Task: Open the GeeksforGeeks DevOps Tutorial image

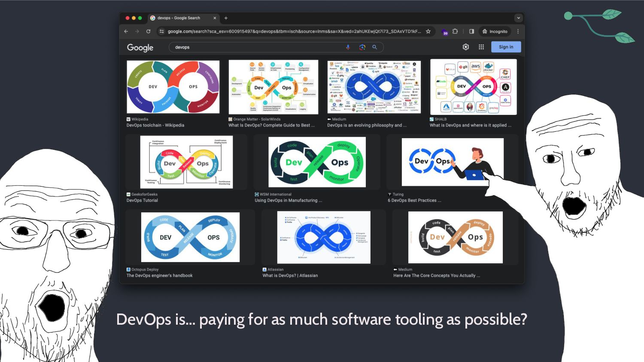Action: coord(186,162)
